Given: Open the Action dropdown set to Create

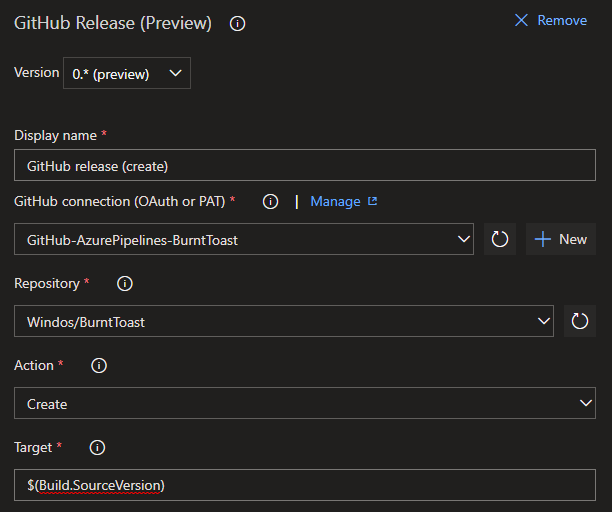Looking at the screenshot, I should [x=305, y=403].
